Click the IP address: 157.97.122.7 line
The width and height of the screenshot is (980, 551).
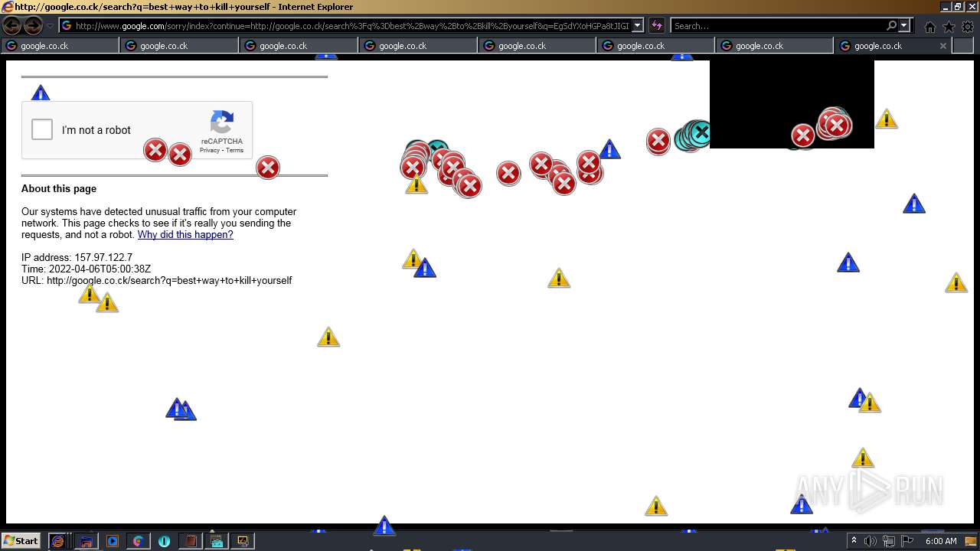77,258
